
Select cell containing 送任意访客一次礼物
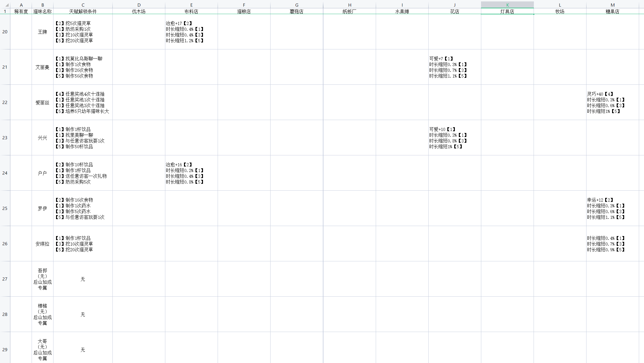pyautogui.click(x=83, y=173)
